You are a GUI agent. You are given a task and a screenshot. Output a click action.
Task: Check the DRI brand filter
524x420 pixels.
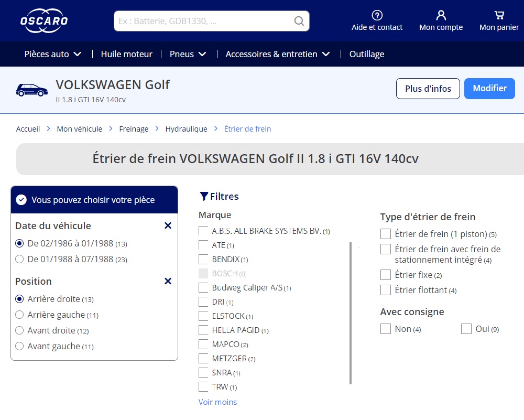(203, 302)
